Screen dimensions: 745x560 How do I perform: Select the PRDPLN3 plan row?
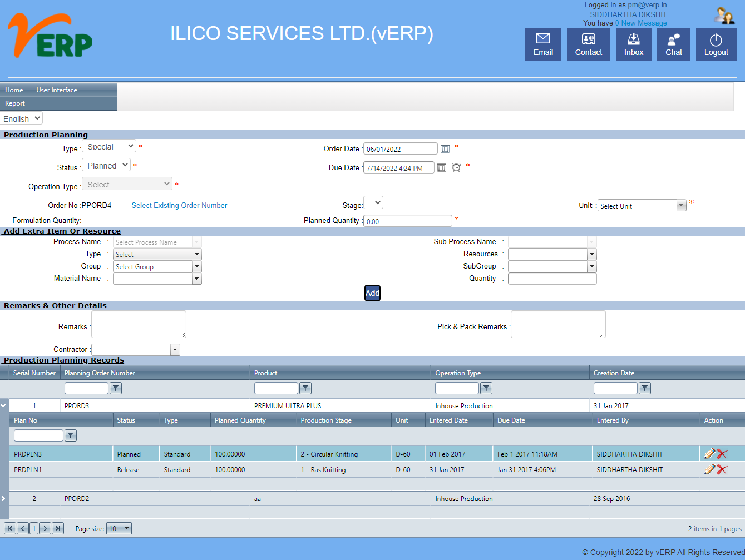377,454
